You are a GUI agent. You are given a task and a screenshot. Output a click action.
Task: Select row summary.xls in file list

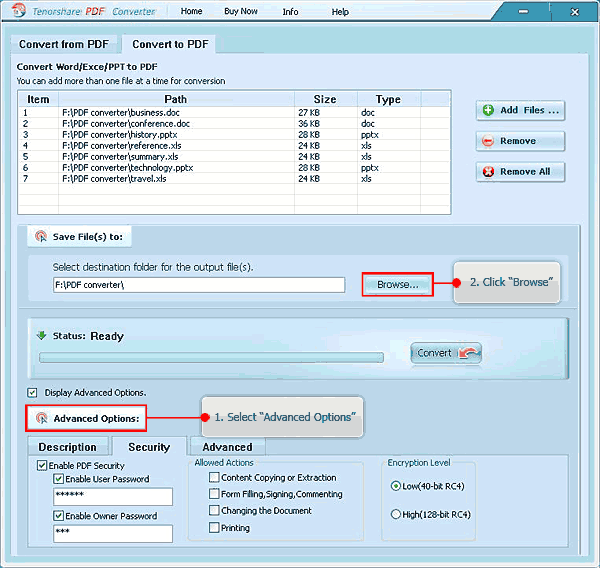pyautogui.click(x=234, y=157)
